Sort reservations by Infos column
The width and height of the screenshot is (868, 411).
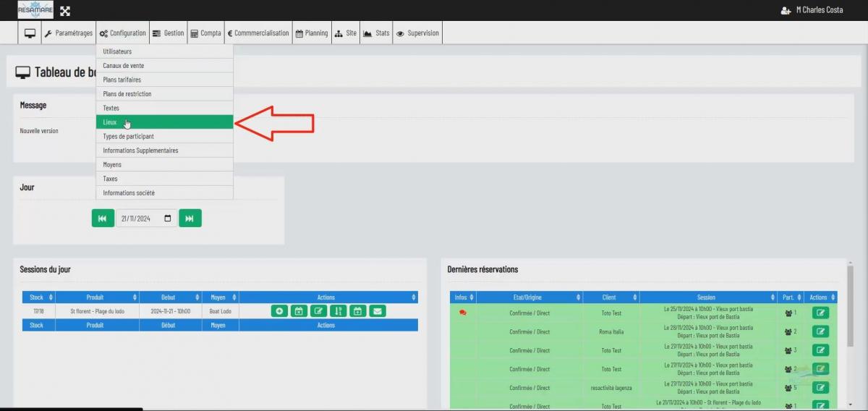(x=463, y=297)
